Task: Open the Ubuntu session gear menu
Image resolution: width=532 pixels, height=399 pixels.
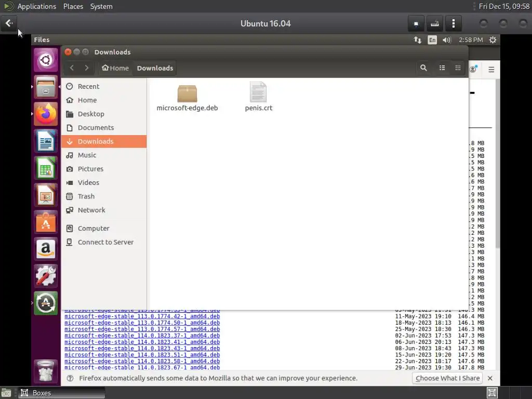Action: coord(493,40)
